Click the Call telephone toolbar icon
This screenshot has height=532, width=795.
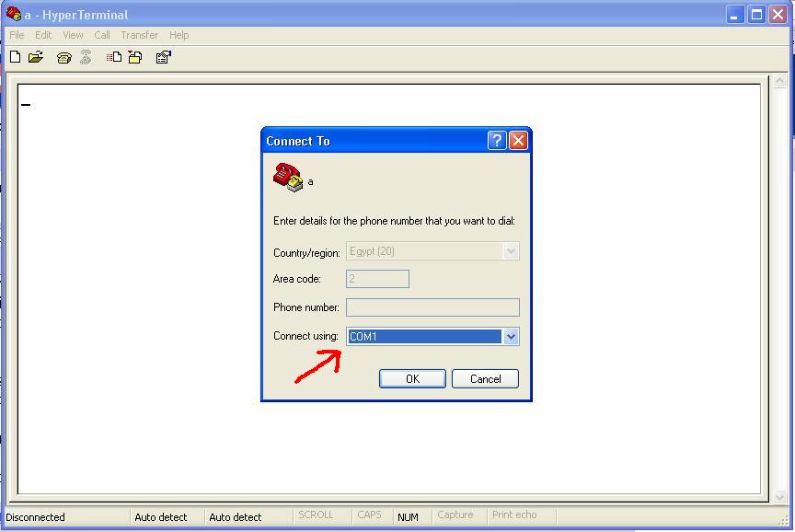coord(64,58)
